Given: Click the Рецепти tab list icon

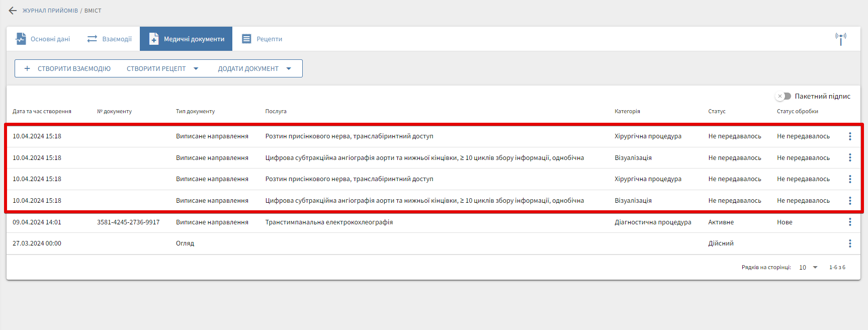Looking at the screenshot, I should click(x=246, y=39).
